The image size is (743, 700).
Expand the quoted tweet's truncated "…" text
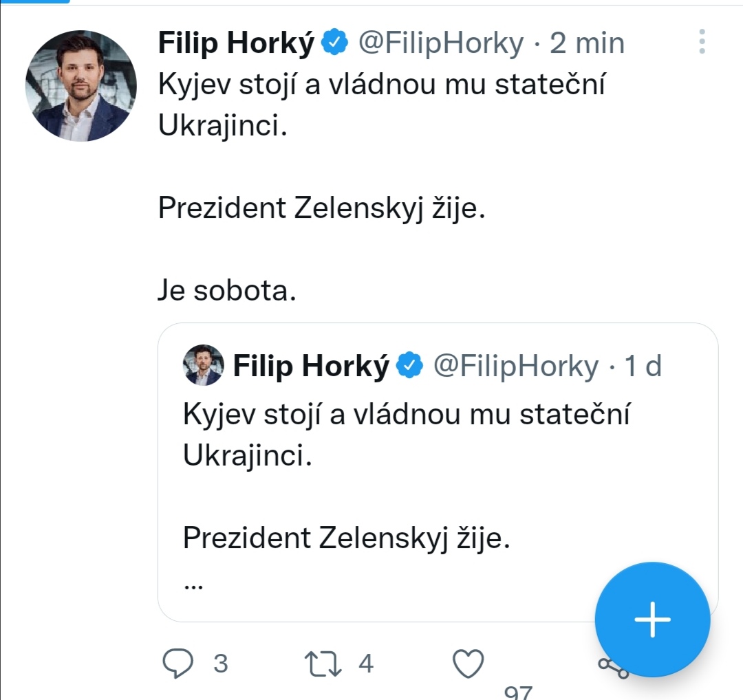193,584
